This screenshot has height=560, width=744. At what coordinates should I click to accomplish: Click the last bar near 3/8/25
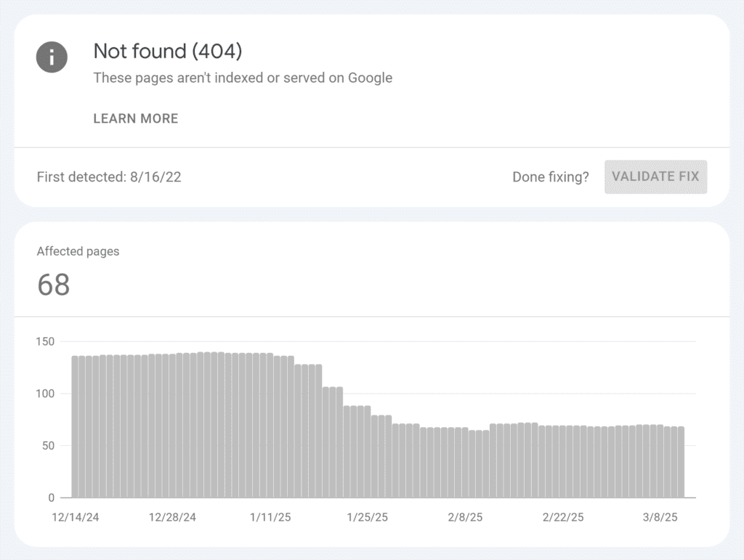click(682, 458)
